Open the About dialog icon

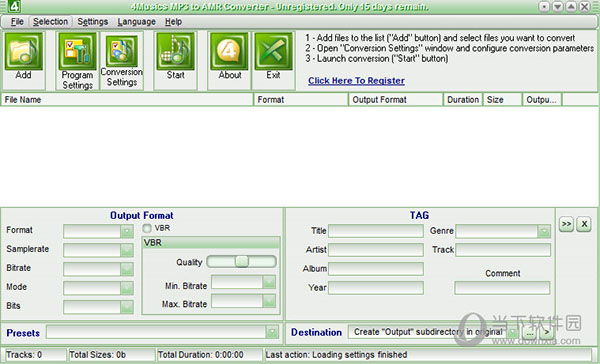[229, 52]
